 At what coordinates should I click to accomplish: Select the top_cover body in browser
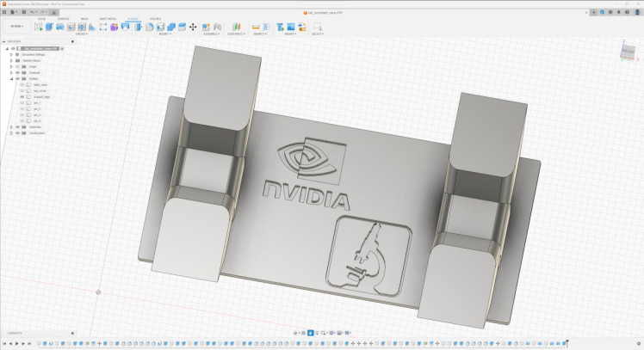pyautogui.click(x=40, y=91)
